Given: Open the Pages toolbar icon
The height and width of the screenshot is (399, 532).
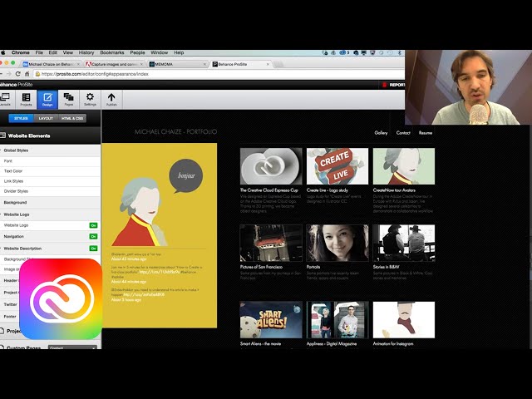Looking at the screenshot, I should 68,100.
